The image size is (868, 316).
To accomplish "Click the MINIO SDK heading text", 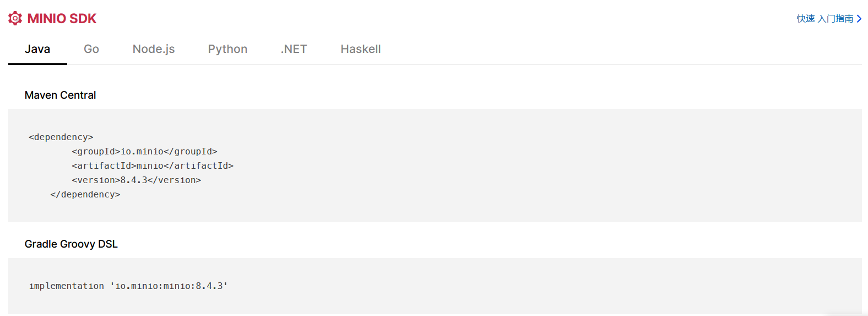I will click(62, 19).
